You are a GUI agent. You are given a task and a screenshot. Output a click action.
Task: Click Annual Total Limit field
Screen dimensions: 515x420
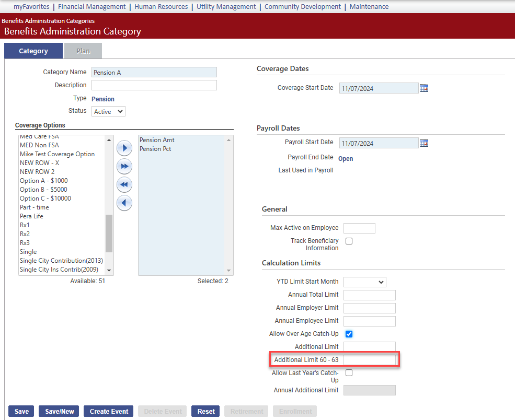[x=370, y=295]
